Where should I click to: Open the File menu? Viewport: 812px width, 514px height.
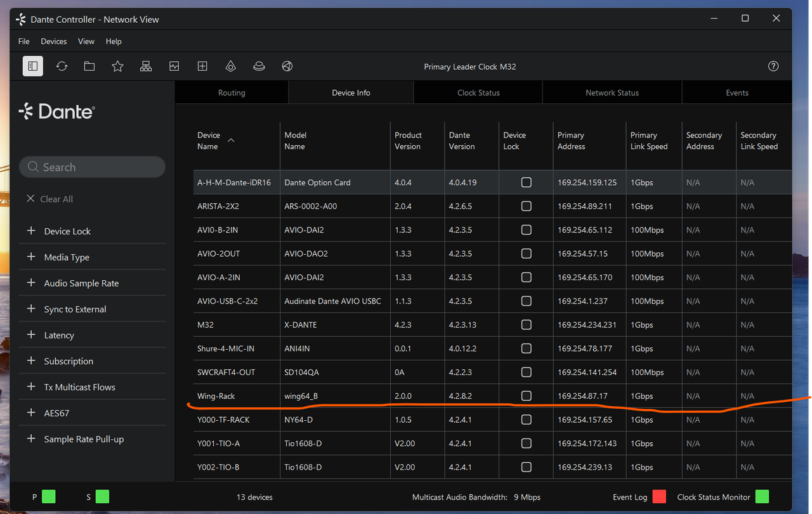(24, 41)
